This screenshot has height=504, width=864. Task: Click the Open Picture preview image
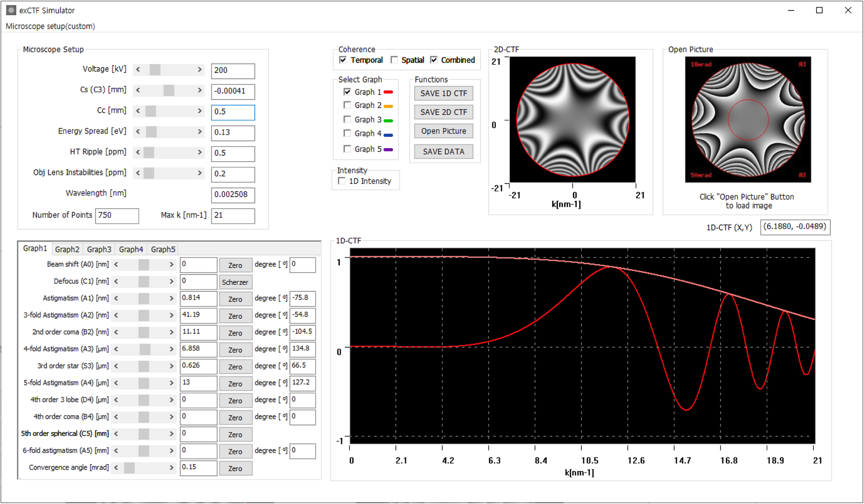(748, 119)
